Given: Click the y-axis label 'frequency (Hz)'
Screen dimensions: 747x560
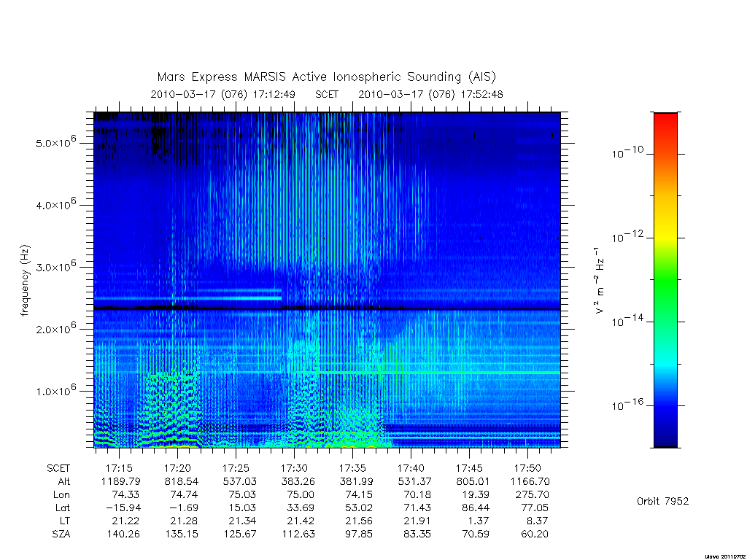Looking at the screenshot, I should pos(26,281).
